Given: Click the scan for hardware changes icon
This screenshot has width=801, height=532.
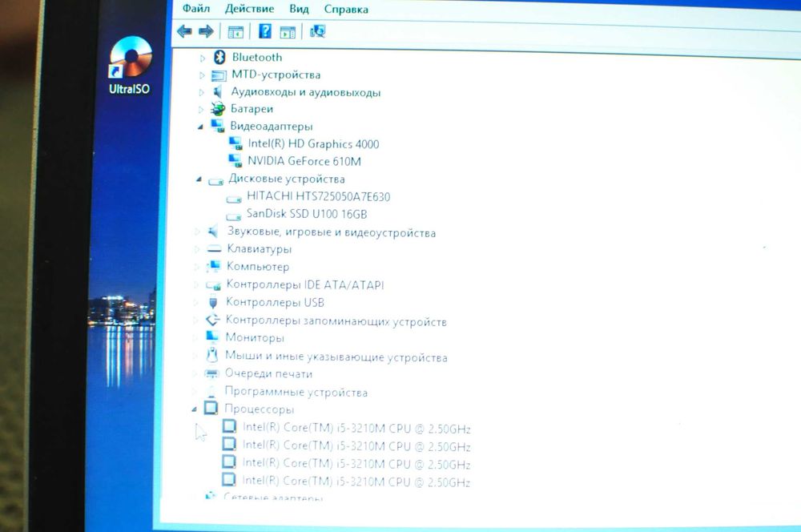Looking at the screenshot, I should [x=318, y=32].
